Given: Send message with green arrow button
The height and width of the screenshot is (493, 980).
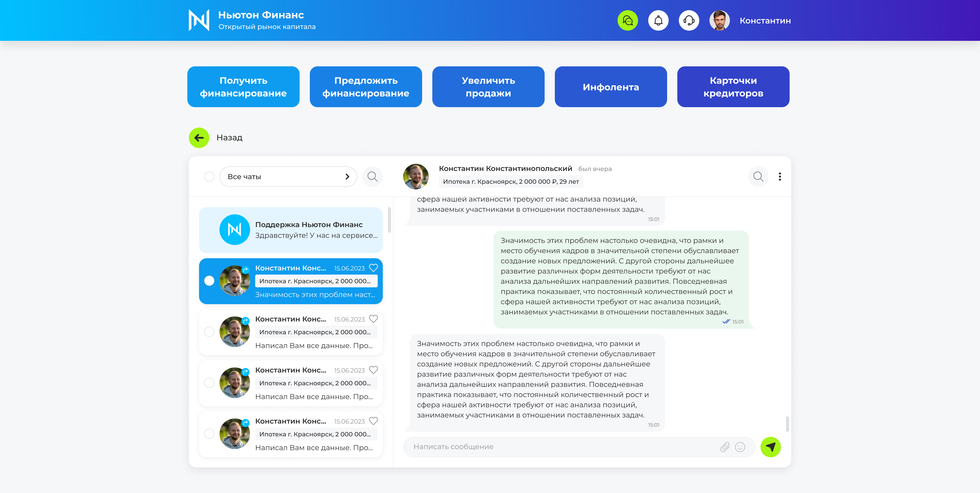Looking at the screenshot, I should pos(770,447).
